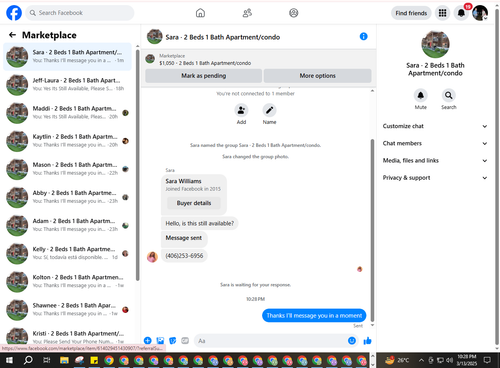The image size is (500, 368).
Task: Open Abby conversation
Action: pyautogui.click(x=67, y=197)
